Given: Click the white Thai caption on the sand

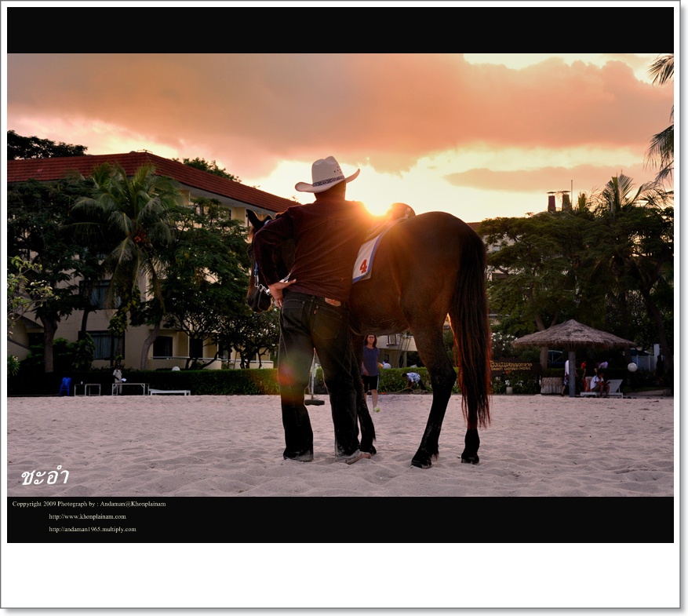Looking at the screenshot, I should (x=45, y=476).
